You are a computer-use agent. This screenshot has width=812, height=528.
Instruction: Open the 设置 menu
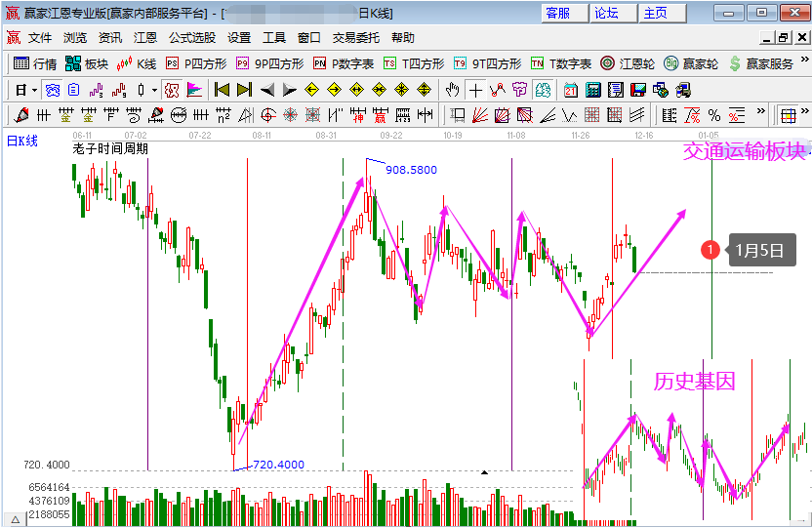[x=239, y=38]
